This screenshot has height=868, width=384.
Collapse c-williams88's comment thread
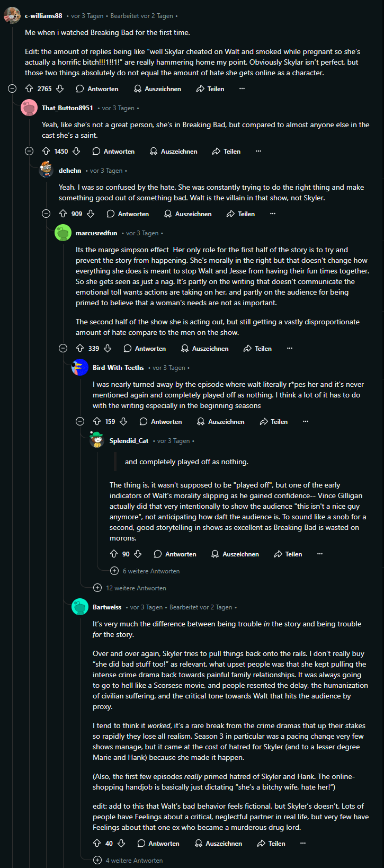click(x=12, y=89)
